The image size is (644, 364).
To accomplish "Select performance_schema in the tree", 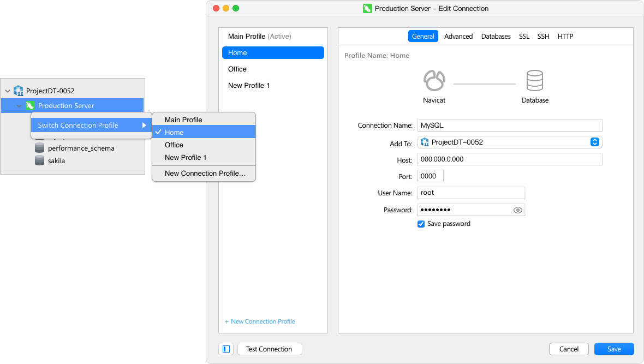I will 81,148.
